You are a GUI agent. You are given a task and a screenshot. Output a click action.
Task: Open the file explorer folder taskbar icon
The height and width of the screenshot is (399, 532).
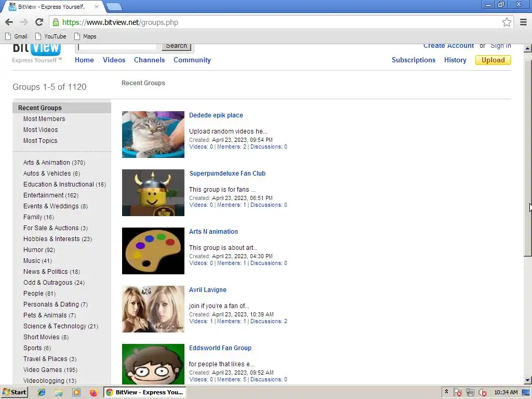[x=59, y=393]
